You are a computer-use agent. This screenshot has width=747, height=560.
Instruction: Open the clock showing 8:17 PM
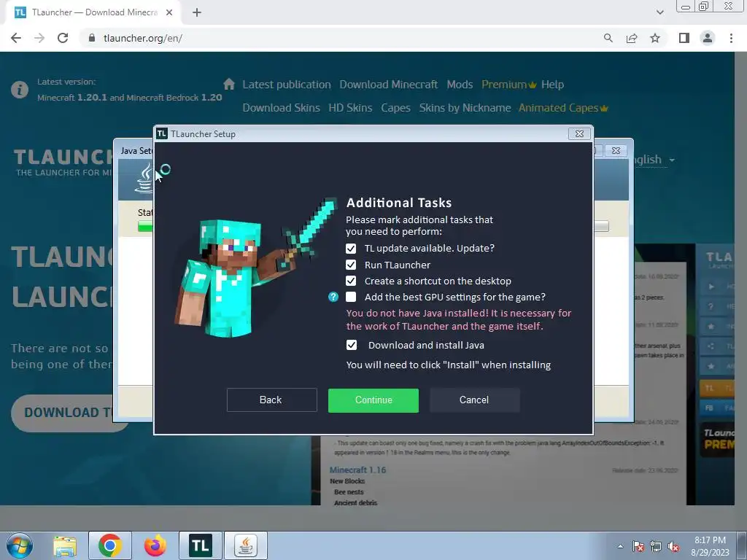click(711, 546)
